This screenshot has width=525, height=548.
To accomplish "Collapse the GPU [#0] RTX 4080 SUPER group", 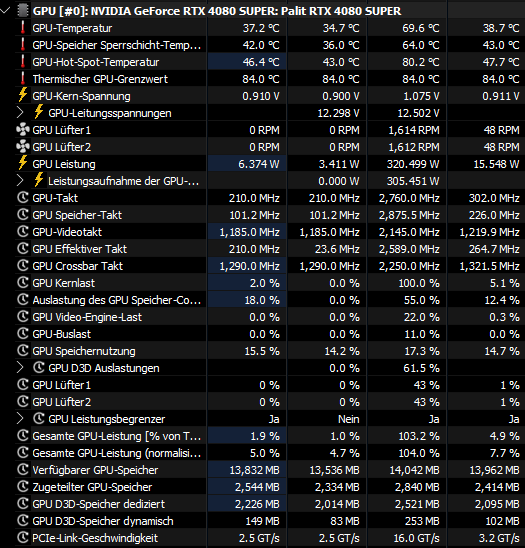I will (x=5, y=11).
